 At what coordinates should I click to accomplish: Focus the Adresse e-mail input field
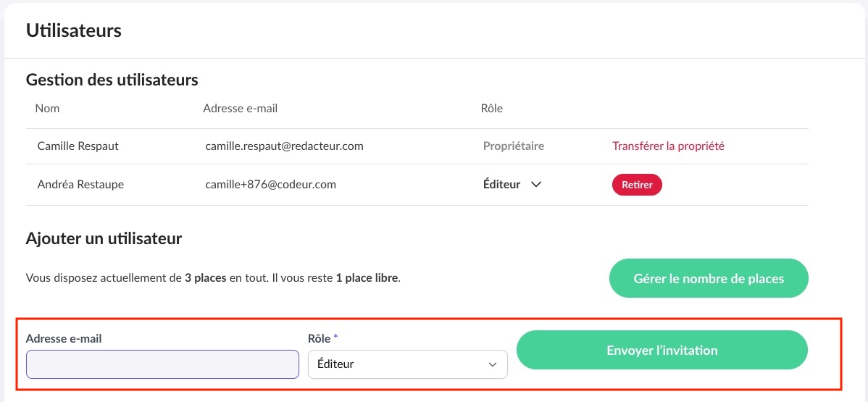(163, 364)
